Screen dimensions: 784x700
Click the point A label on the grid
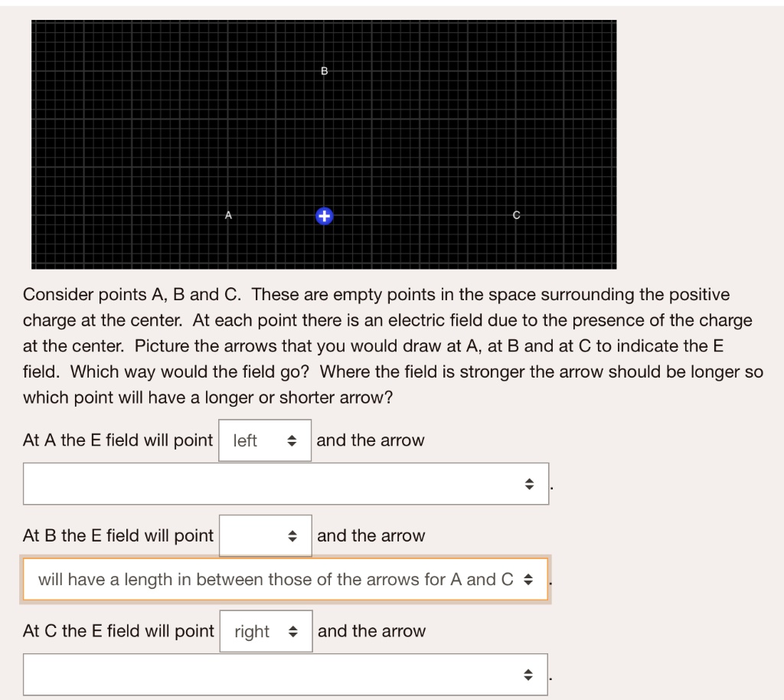[227, 215]
